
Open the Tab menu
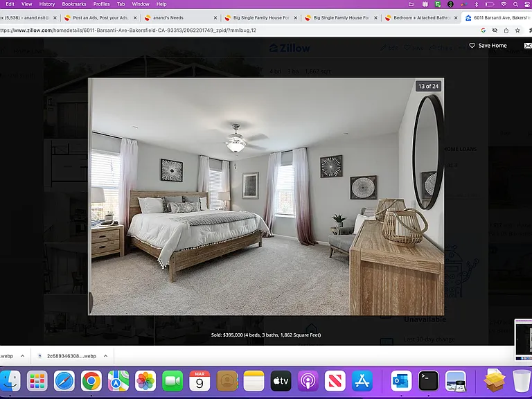point(121,4)
